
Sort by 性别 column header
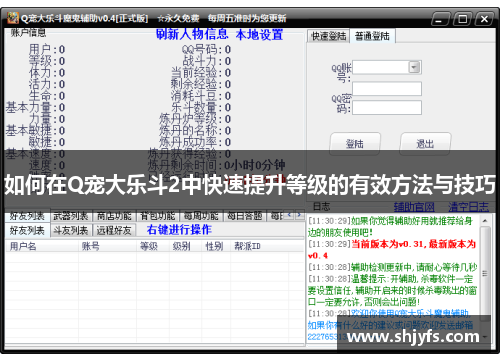(x=216, y=246)
